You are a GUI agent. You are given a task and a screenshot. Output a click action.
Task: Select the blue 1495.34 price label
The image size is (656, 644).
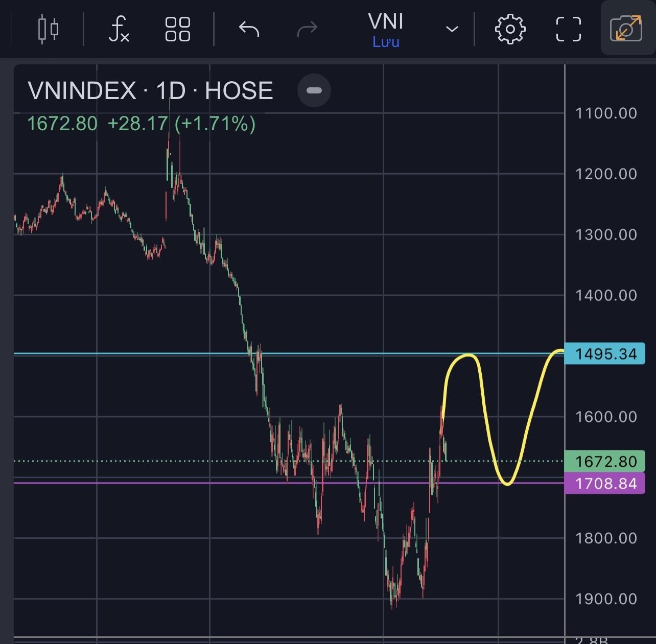605,354
